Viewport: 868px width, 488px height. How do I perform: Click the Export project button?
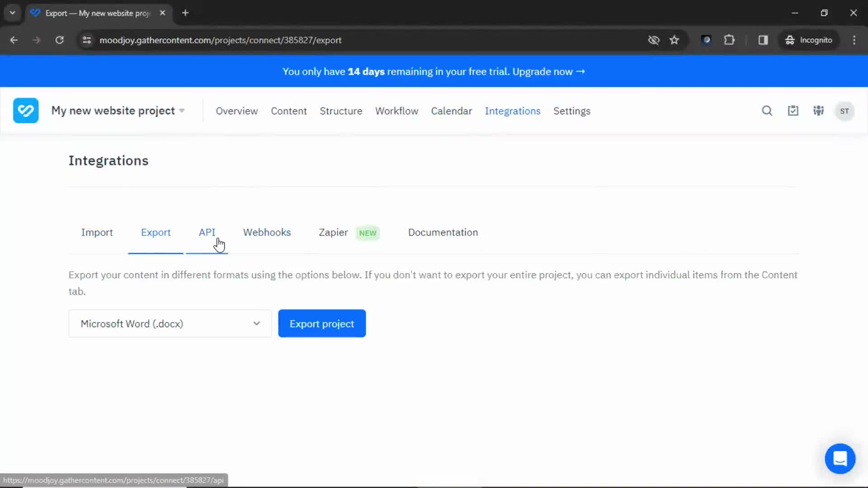[x=322, y=323]
